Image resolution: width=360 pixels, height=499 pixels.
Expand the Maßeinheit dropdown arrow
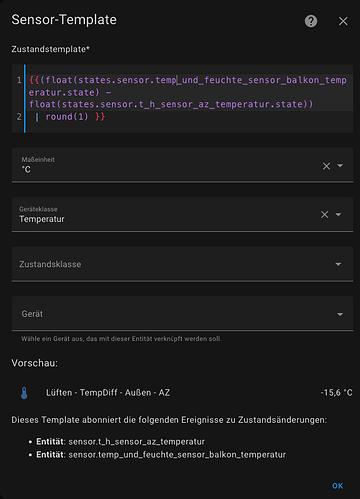340,166
